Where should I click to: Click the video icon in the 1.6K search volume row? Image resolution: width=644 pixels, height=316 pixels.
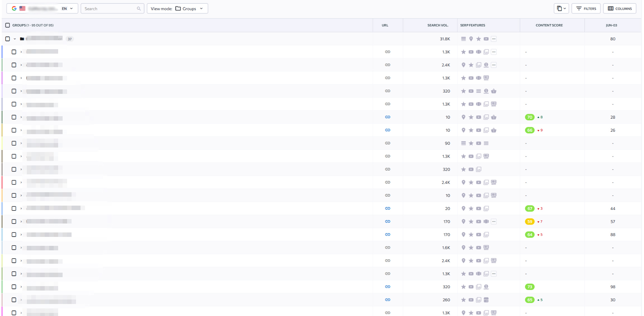pyautogui.click(x=479, y=248)
